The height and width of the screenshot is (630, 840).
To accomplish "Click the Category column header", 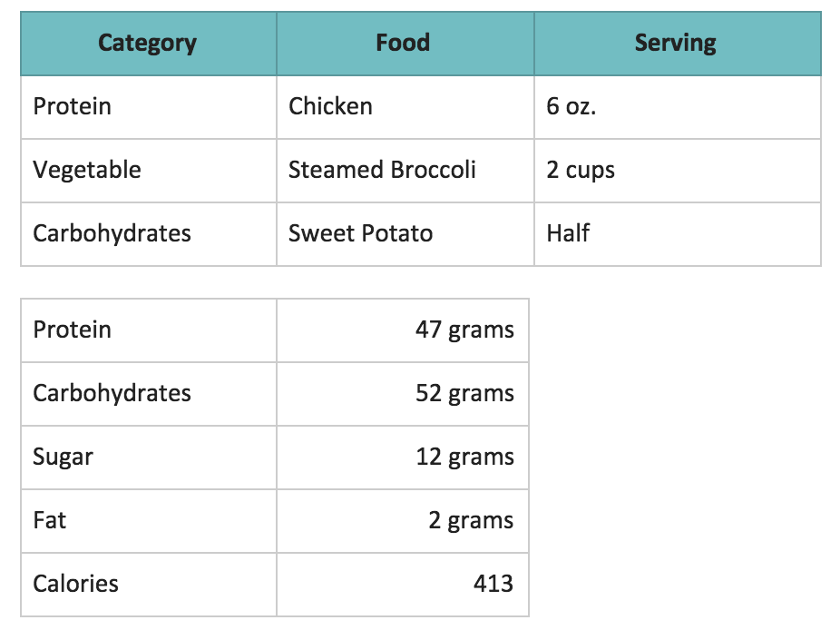I will (147, 43).
